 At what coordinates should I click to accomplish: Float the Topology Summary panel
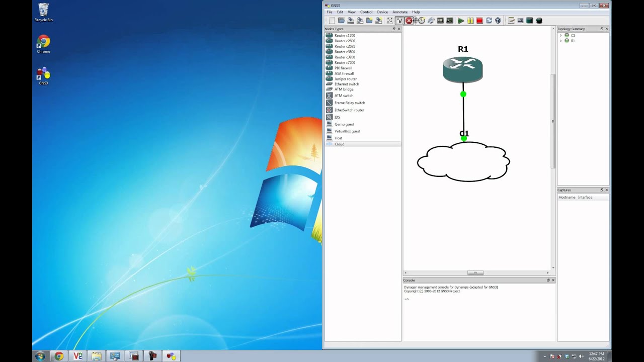[x=602, y=29]
